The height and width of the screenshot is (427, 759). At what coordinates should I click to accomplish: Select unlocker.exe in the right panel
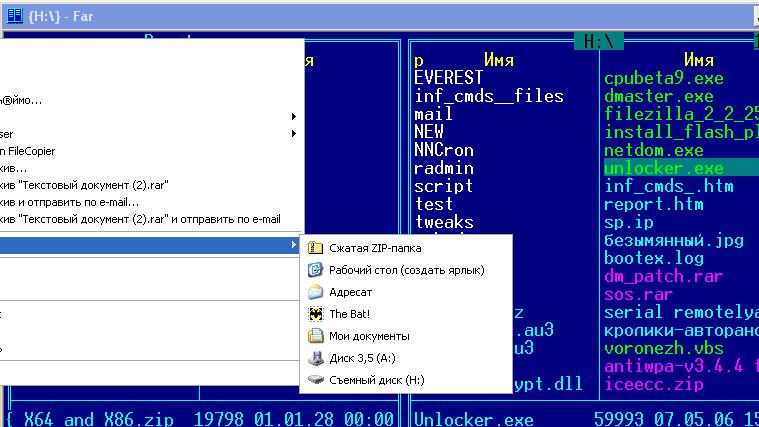tap(650, 168)
